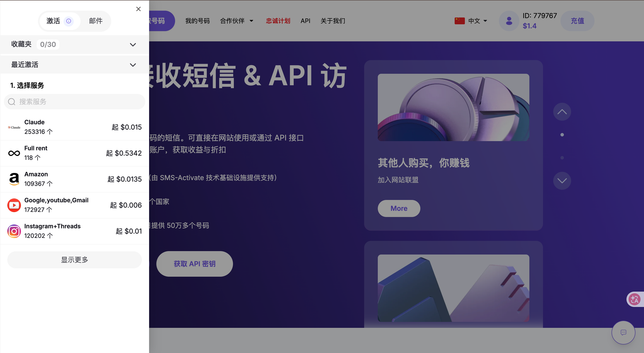Close the service selection side panel
The width and height of the screenshot is (644, 353).
pyautogui.click(x=138, y=9)
